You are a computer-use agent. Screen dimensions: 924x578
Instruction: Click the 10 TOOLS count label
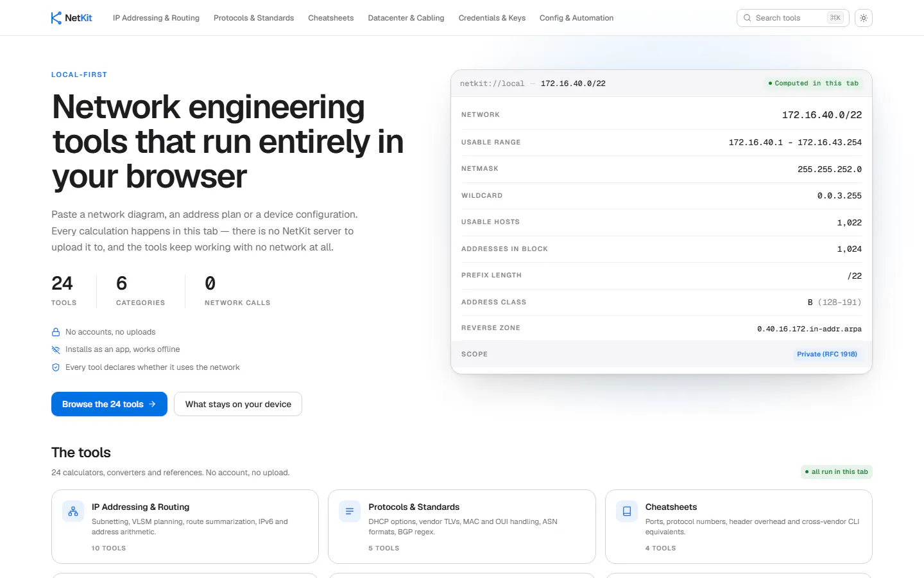[x=108, y=548]
